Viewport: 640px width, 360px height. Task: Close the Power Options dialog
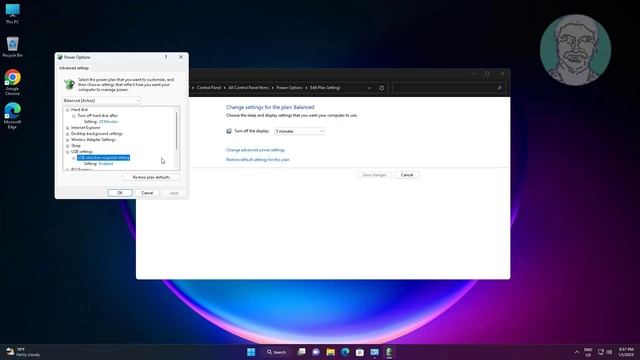pos(181,57)
